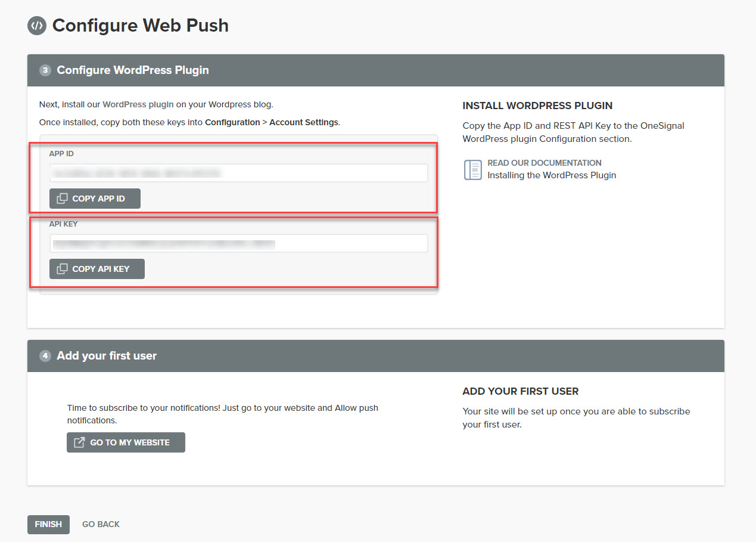Click the Configure WordPress Plugin header
Image resolution: width=756 pixels, height=542 pixels.
point(376,70)
